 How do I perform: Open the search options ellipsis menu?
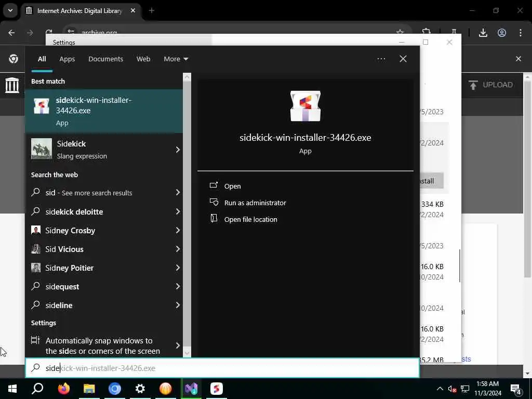(x=381, y=59)
